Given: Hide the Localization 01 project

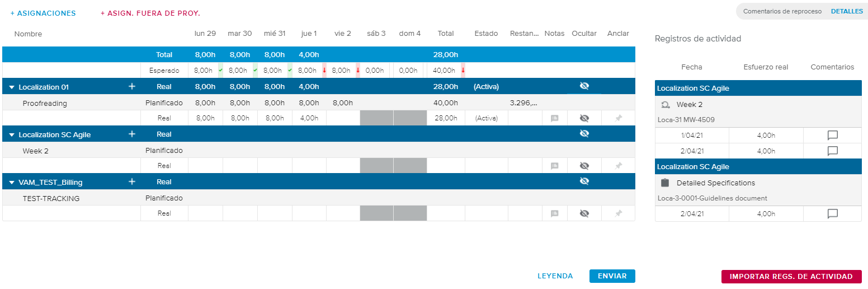Looking at the screenshot, I should 584,86.
